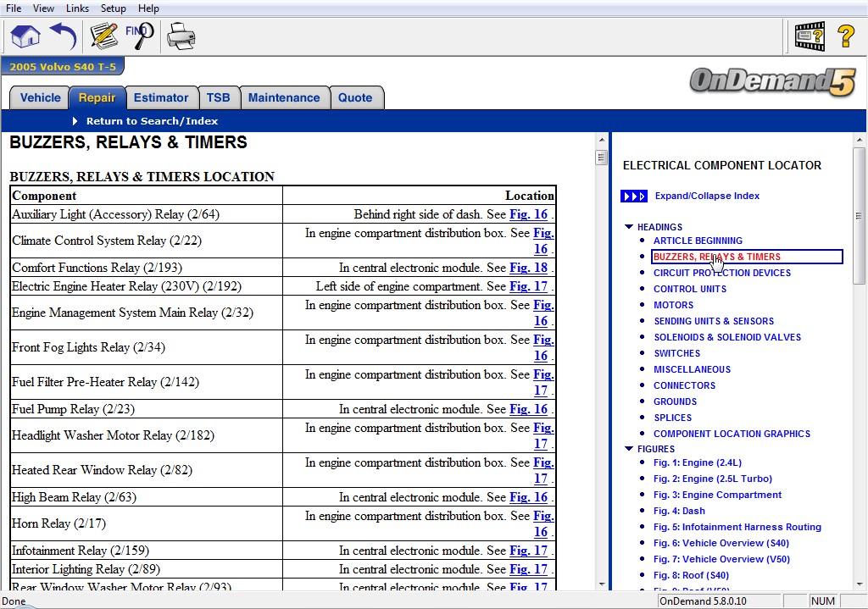Open MISCELLANEOUS heading
The width and height of the screenshot is (868, 609).
coord(692,369)
